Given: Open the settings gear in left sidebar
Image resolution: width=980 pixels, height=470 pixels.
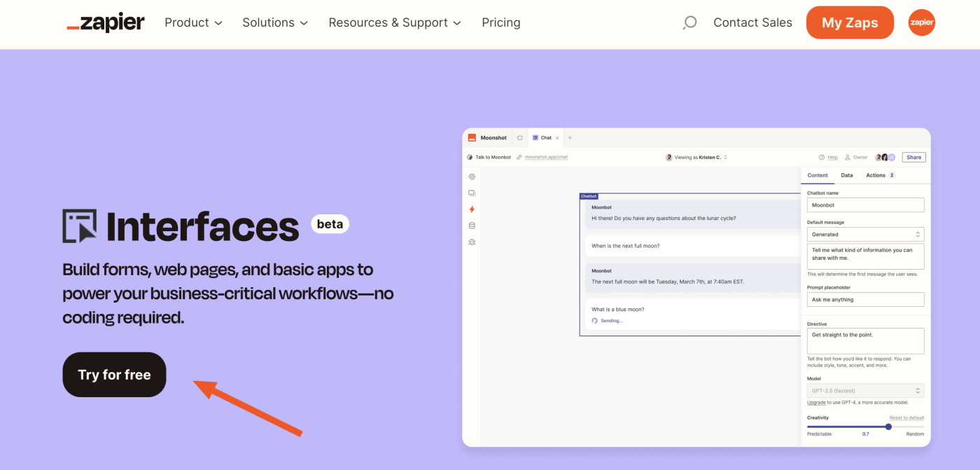Looking at the screenshot, I should pyautogui.click(x=472, y=177).
